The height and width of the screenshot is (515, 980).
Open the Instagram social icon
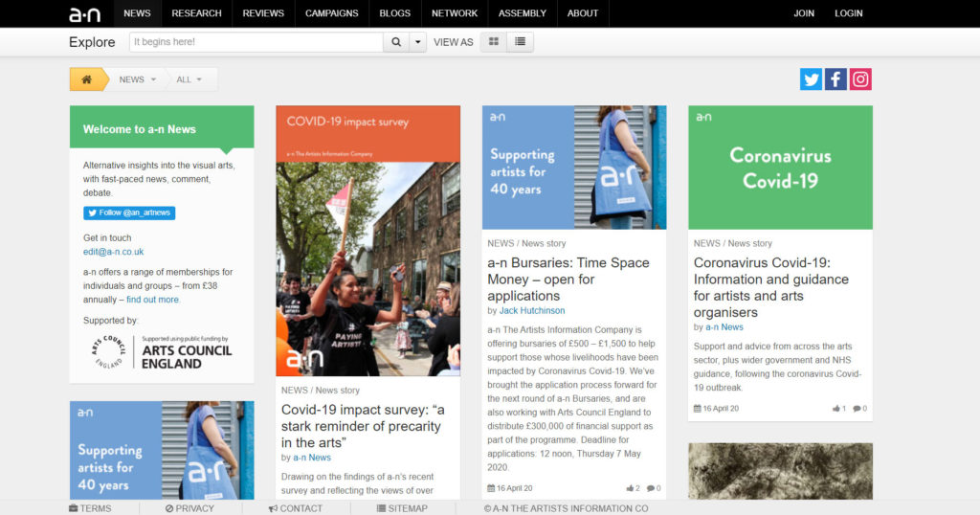coord(860,79)
